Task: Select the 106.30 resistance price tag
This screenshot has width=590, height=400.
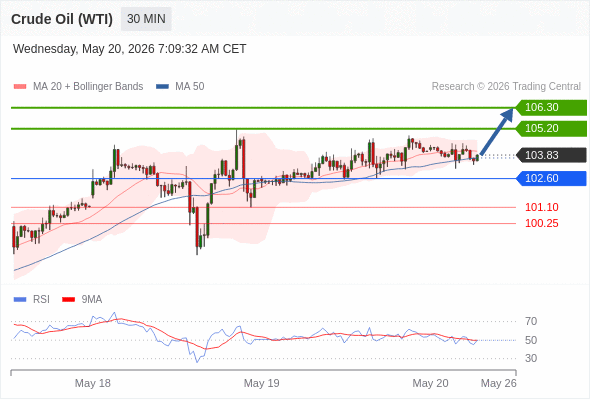Action: tap(551, 107)
